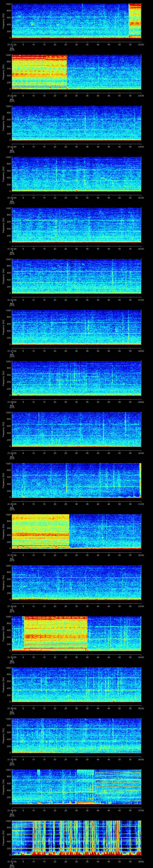The image size is (153, 868).
Task: Select the 25:00 end time label
Action: [x=141, y=198]
